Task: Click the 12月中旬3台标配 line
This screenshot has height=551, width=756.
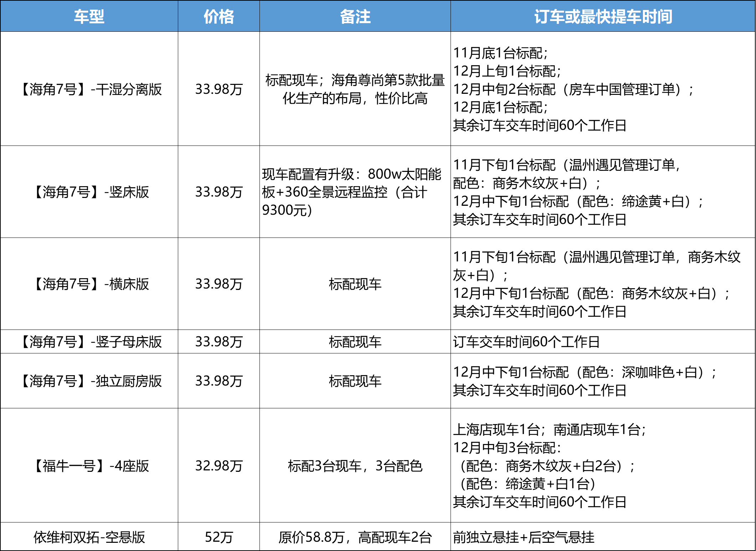Action: click(507, 448)
